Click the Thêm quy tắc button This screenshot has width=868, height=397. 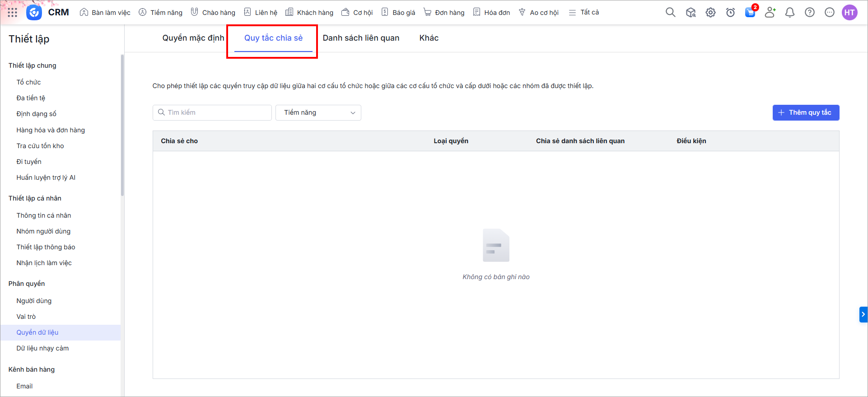point(806,113)
